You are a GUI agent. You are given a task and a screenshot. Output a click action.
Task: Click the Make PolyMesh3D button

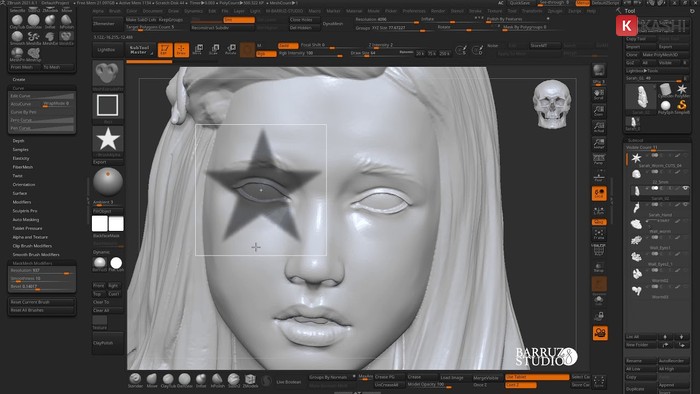click(665, 55)
